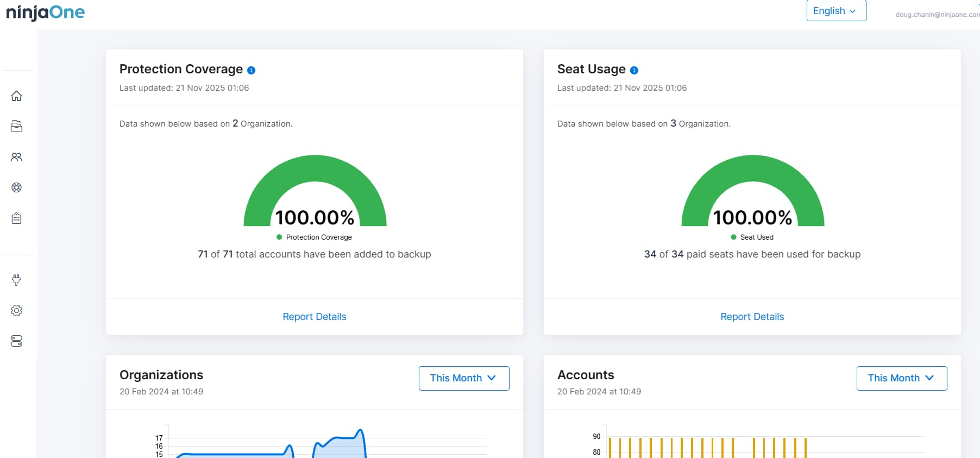Click the toggle switches icon in sidebar
The height and width of the screenshot is (458, 980).
pos(16,341)
